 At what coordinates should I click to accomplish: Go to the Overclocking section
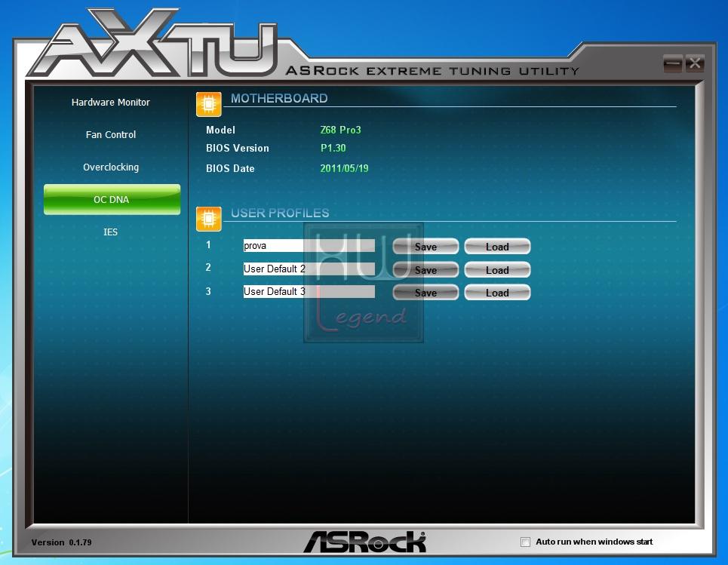pyautogui.click(x=110, y=167)
